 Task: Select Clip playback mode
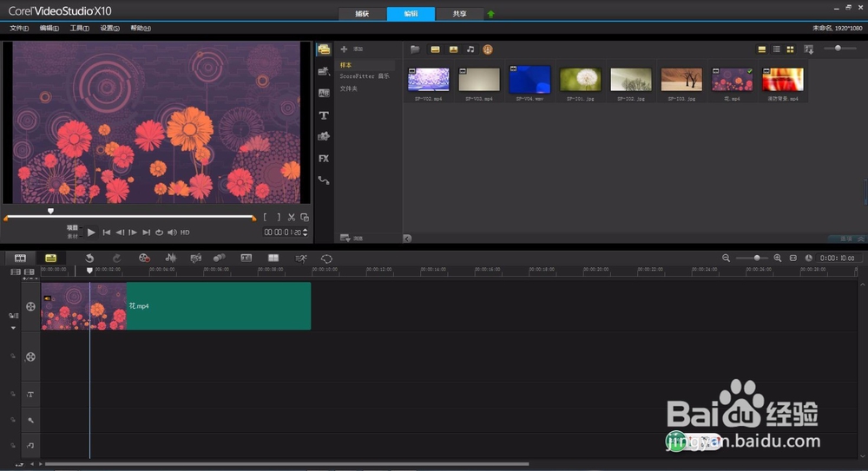coord(73,236)
